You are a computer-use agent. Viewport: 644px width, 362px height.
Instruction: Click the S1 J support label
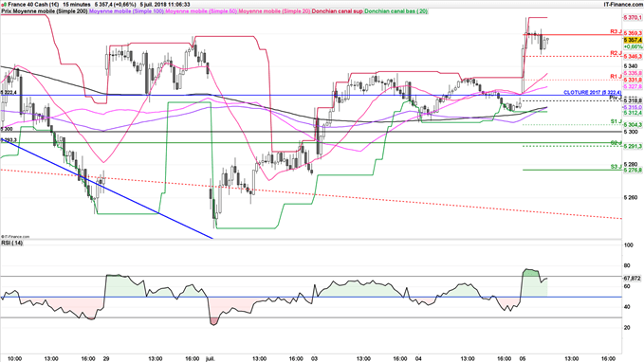click(x=616, y=122)
